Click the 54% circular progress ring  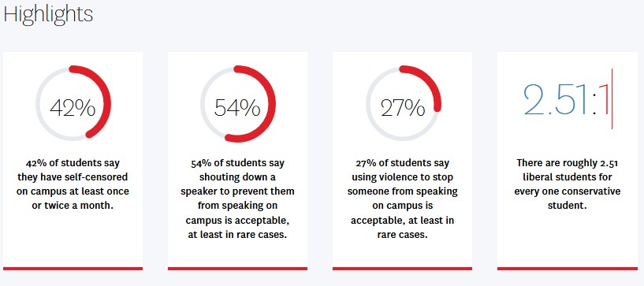(238, 104)
